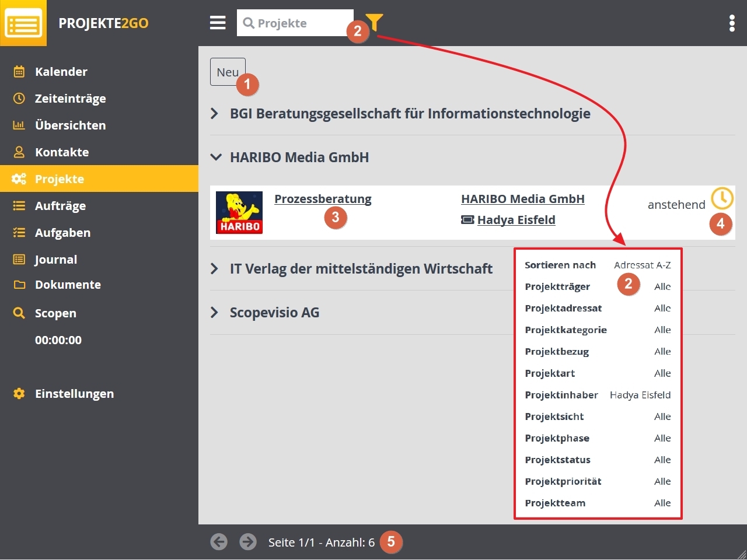747x560 pixels.
Task: Click the Zeiteinträge clock icon
Action: tap(19, 99)
